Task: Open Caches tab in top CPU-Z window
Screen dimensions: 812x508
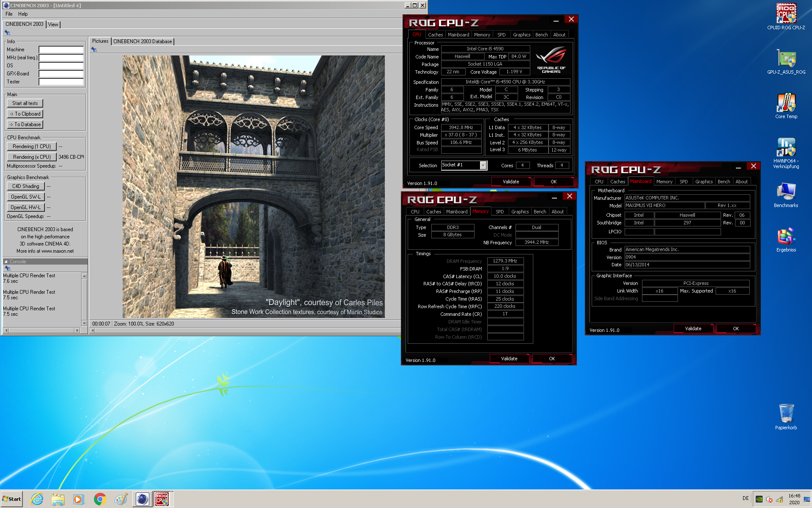Action: (435, 35)
